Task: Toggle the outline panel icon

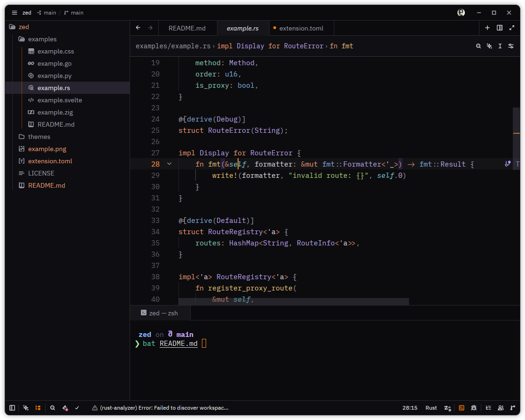Action: 488,408
